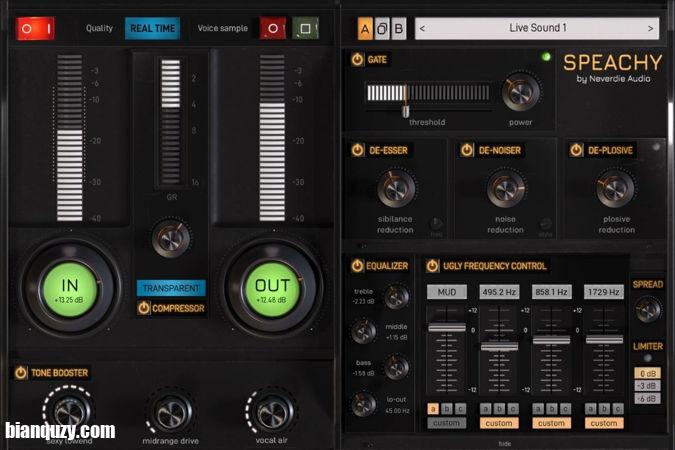The height and width of the screenshot is (450, 675).
Task: Select option b under the 858.1 Hz band
Action: (551, 409)
